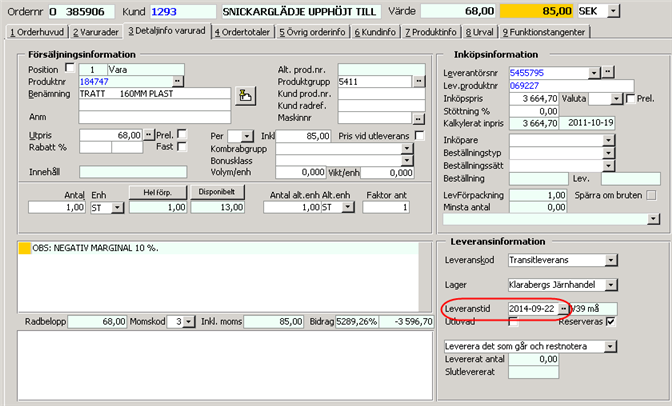Open the Alt.enh ST dropdown
The width and height of the screenshot is (672, 406).
[x=348, y=208]
